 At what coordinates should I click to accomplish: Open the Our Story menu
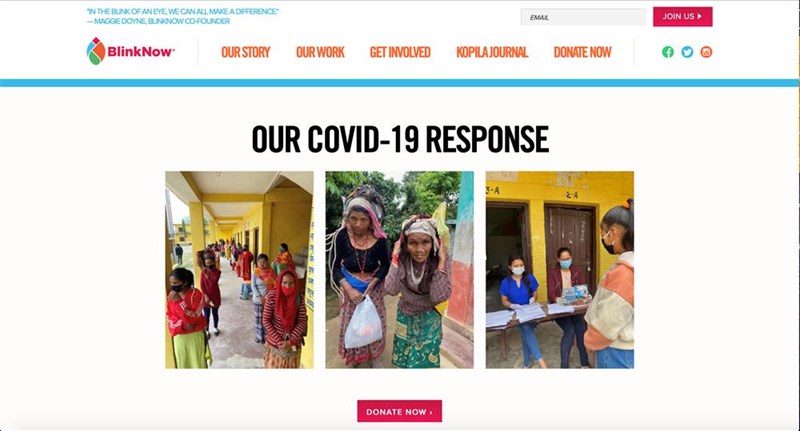[245, 52]
